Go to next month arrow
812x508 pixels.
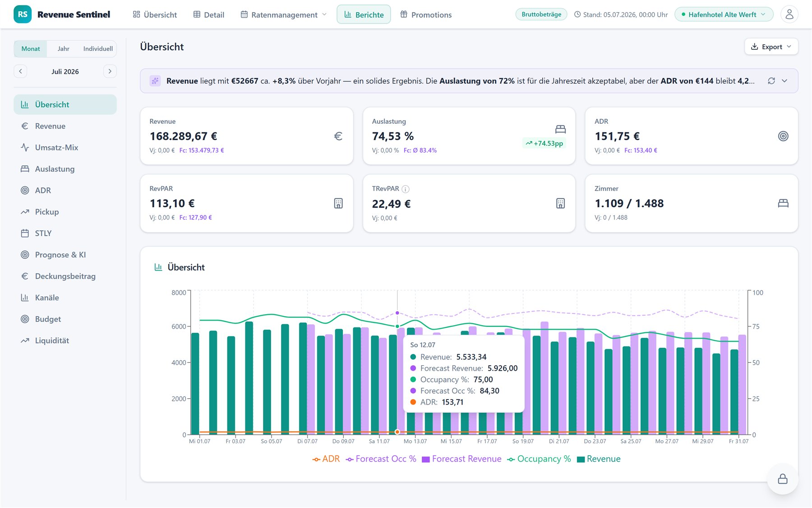pos(110,71)
